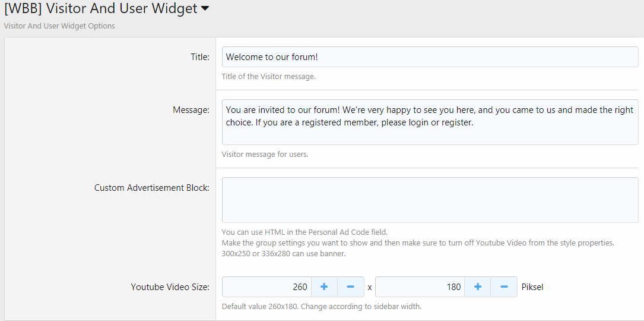Click the "Youtube Video Size:" label
Image resolution: width=644 pixels, height=321 pixels.
click(x=170, y=287)
